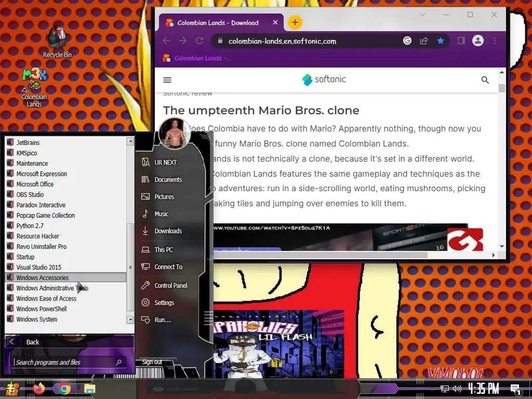
Task: Open the Colombian Lands desktop shortcut
Action: click(x=34, y=88)
